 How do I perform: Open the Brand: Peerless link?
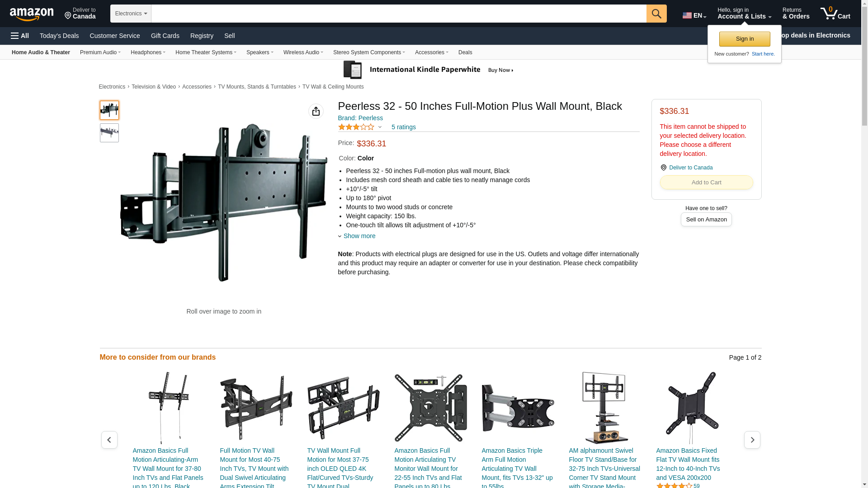(360, 118)
